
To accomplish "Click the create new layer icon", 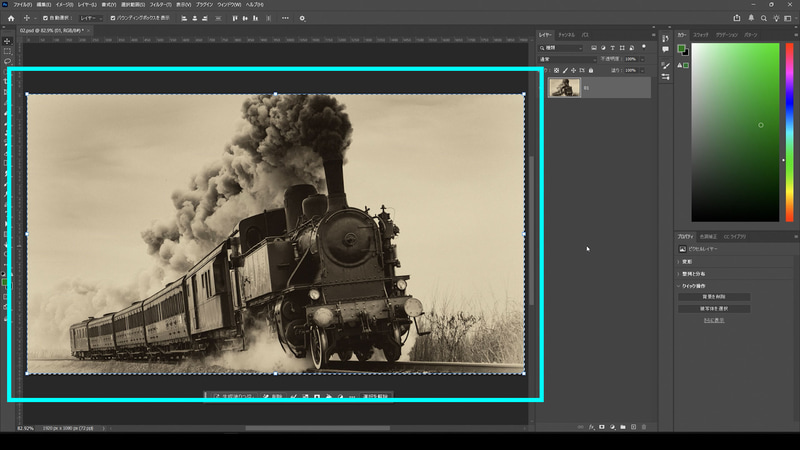I will click(x=633, y=426).
